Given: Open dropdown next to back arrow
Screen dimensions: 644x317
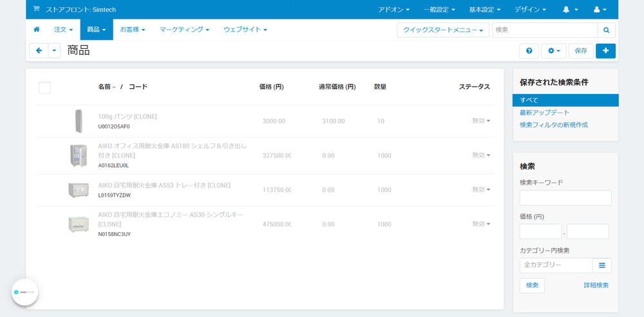Looking at the screenshot, I should pos(55,50).
